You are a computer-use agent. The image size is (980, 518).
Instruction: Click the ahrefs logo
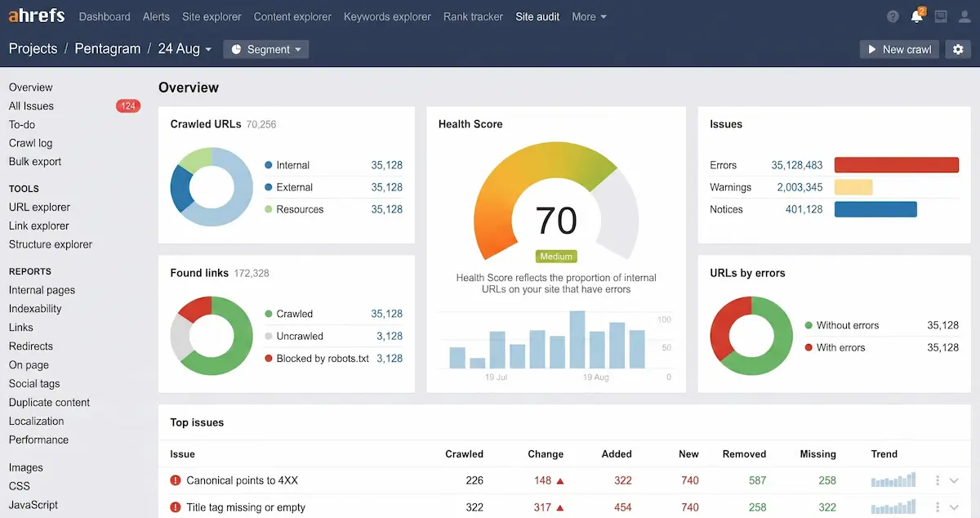(38, 16)
